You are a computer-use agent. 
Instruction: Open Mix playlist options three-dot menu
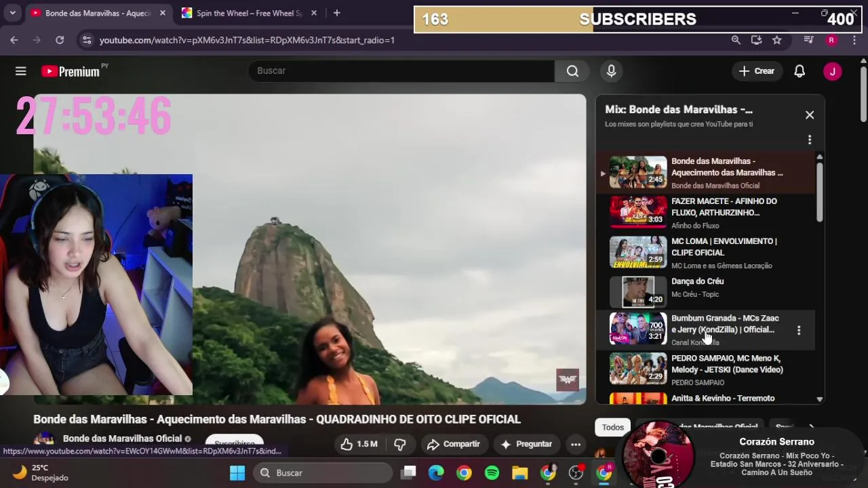(810, 140)
